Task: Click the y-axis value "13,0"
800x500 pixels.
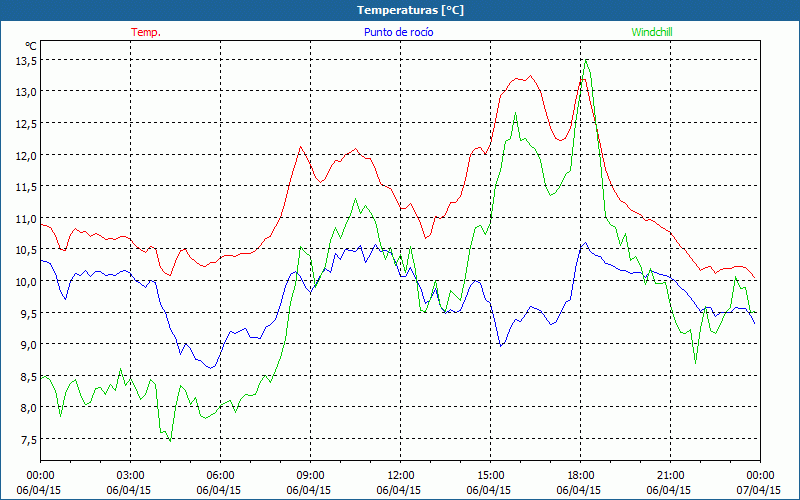Action: tap(26, 92)
